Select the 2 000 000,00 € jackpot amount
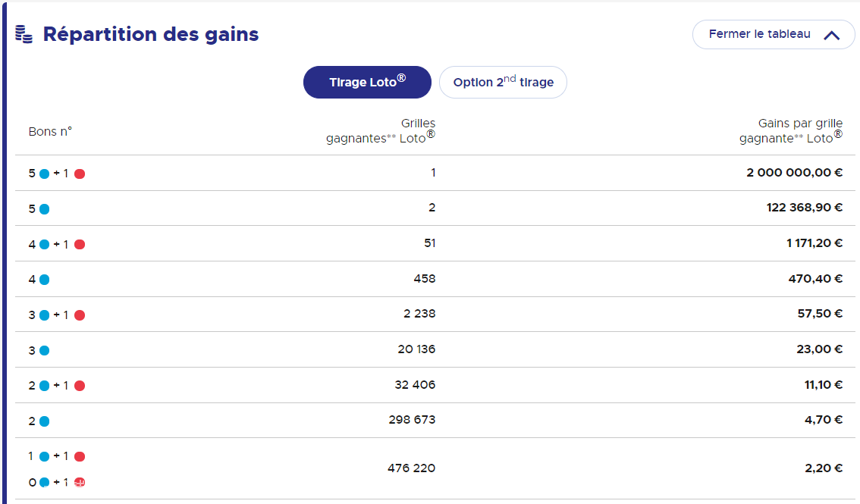860x504 pixels. [x=794, y=173]
